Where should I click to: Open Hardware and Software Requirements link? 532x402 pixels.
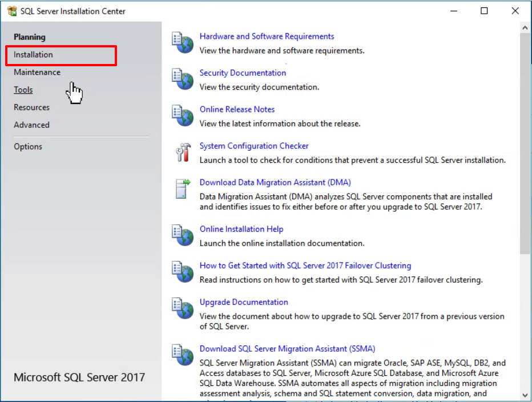tap(267, 37)
